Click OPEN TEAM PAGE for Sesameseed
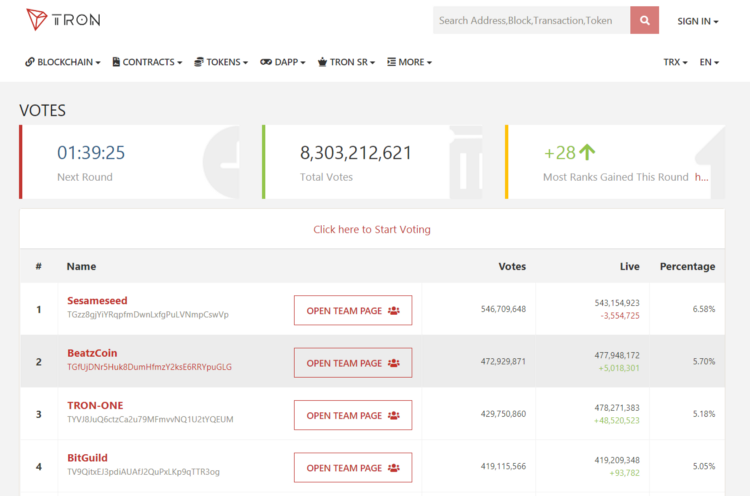The height and width of the screenshot is (496, 750). 353,310
